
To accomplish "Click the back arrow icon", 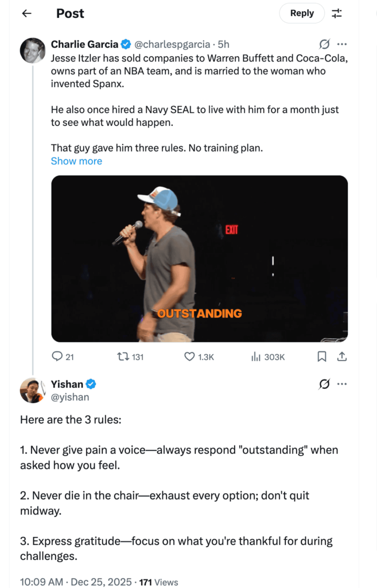I will click(26, 13).
